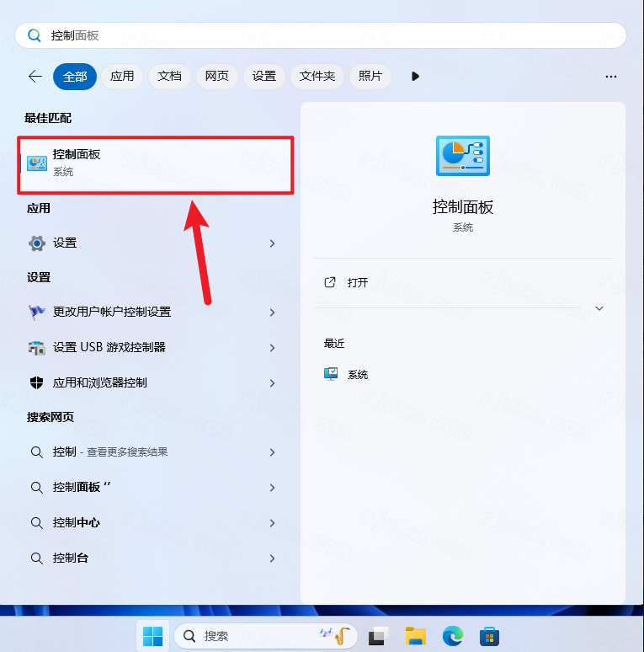Expand the 控制台 web search chevron

(x=272, y=558)
